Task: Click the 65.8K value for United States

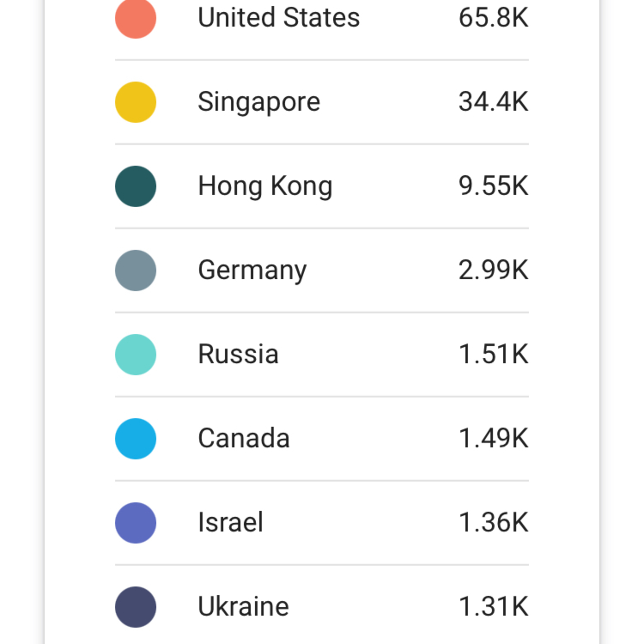Action: coord(493,17)
